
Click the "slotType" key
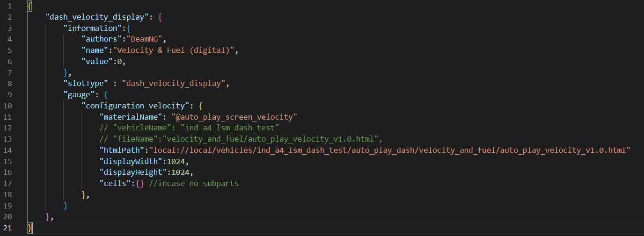point(86,84)
